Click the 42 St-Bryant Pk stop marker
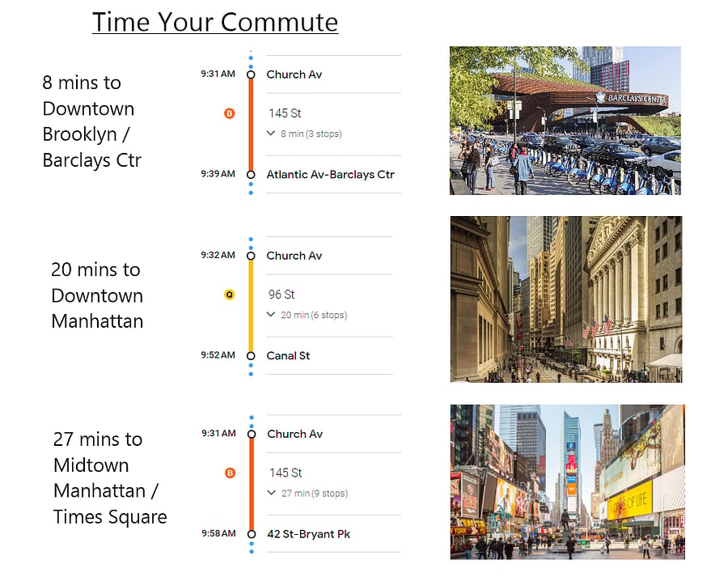728x577 pixels. 252,534
